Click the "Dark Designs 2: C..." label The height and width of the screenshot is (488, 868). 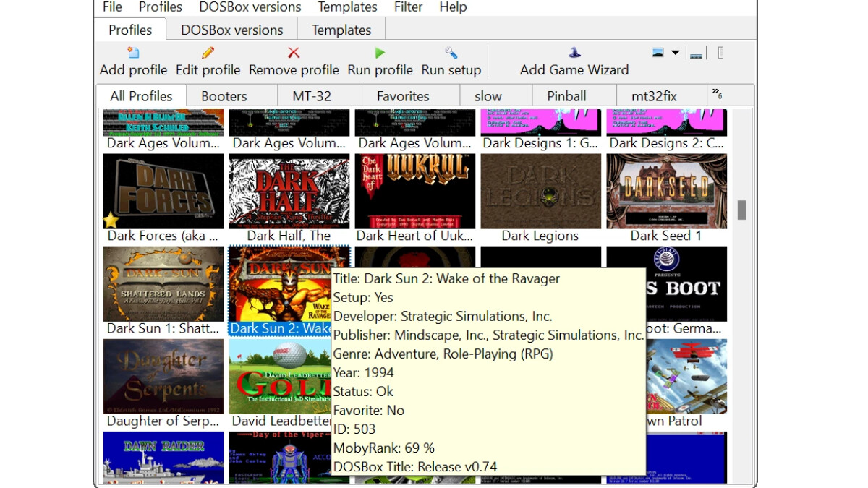click(666, 143)
